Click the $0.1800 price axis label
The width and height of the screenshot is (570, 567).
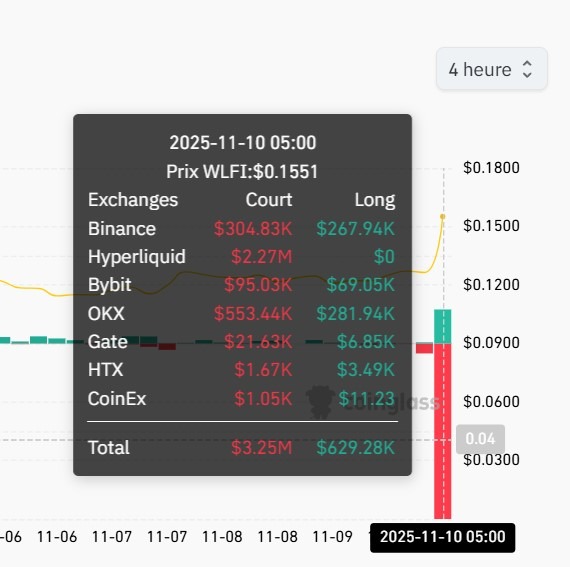click(x=491, y=168)
